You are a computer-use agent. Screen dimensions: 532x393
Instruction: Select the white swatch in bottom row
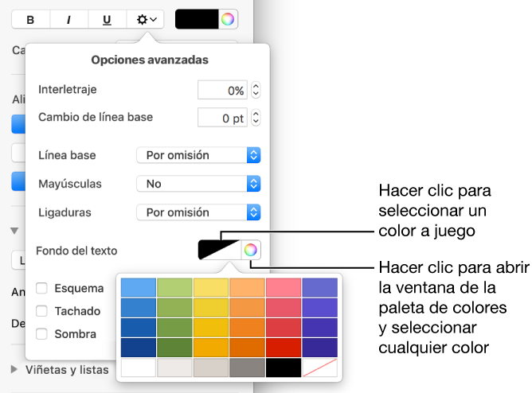tap(139, 368)
